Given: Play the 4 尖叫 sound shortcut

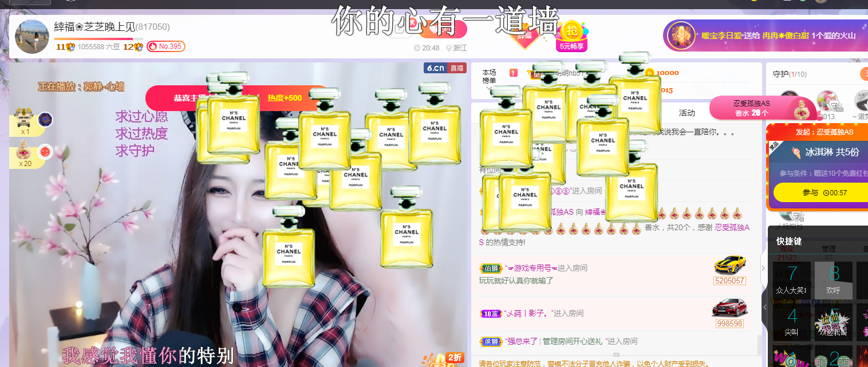Looking at the screenshot, I should point(792,321).
